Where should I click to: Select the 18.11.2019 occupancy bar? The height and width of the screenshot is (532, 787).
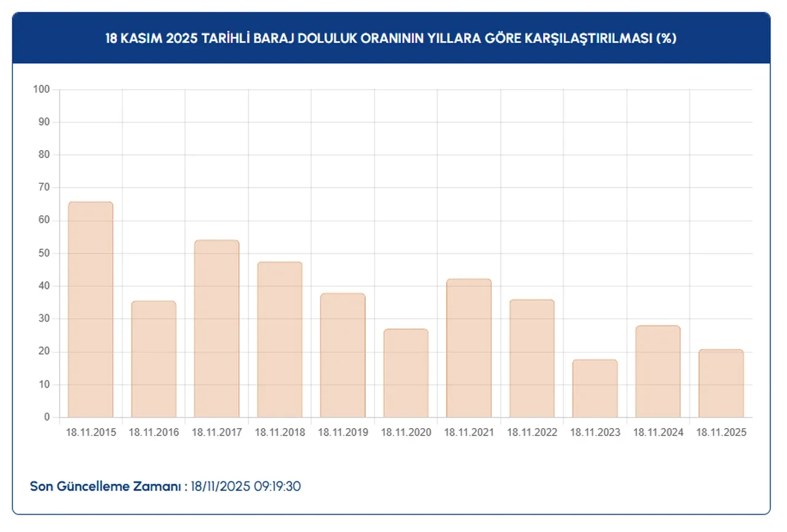pyautogui.click(x=342, y=354)
